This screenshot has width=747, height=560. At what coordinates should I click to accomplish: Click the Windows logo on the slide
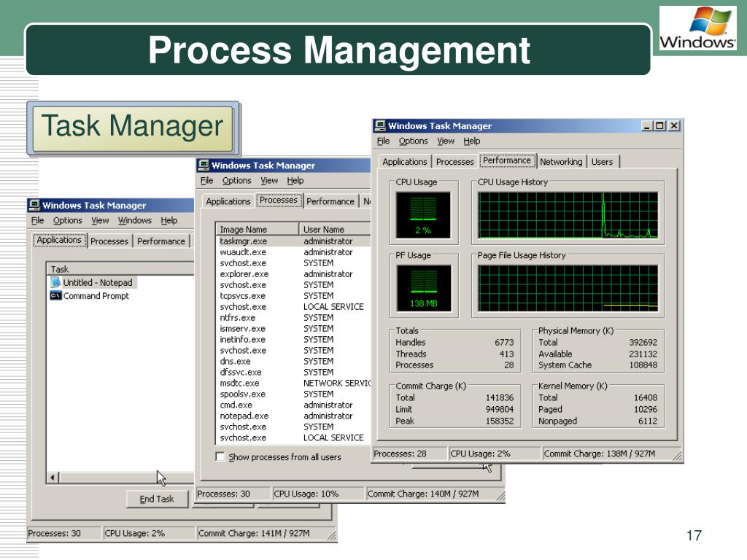click(x=698, y=29)
